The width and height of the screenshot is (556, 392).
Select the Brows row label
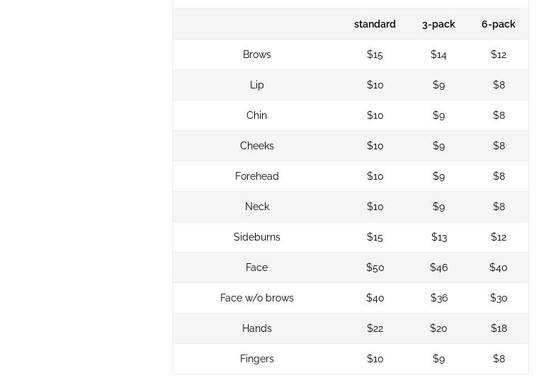click(256, 54)
